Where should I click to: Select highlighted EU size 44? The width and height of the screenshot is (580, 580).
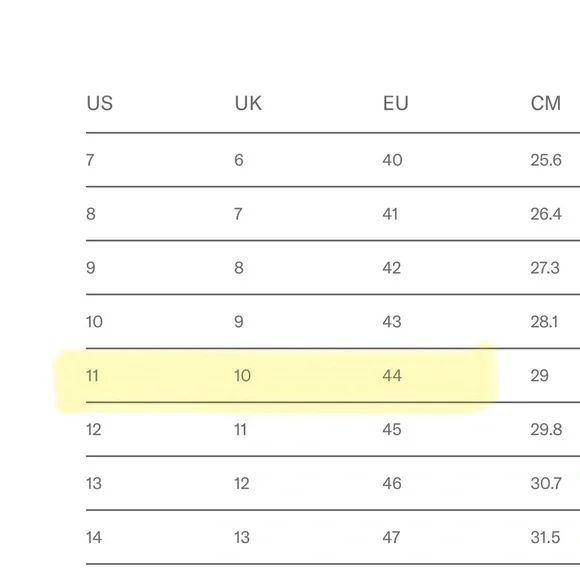pos(392,376)
